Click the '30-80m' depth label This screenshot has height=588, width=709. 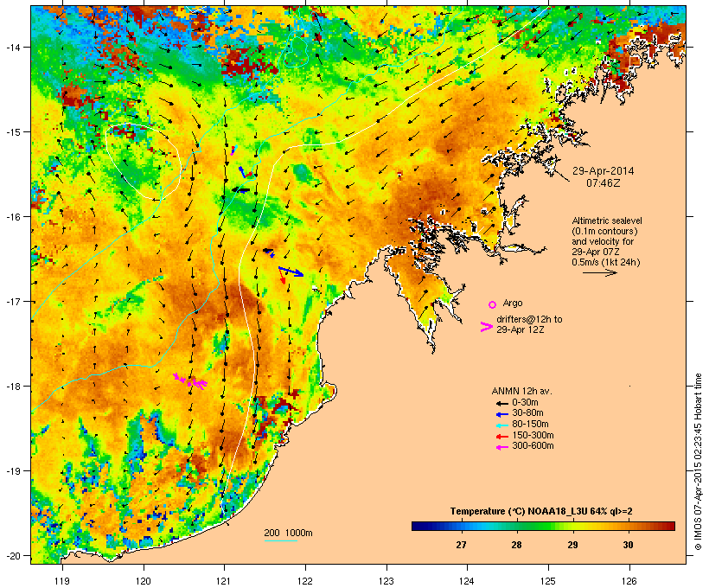tap(527, 413)
